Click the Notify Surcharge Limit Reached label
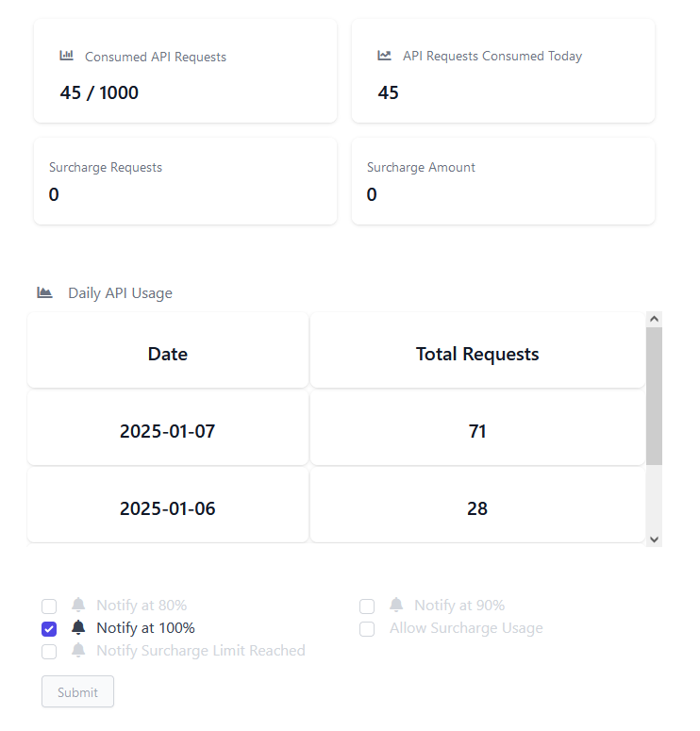This screenshot has width=700, height=731. (201, 651)
